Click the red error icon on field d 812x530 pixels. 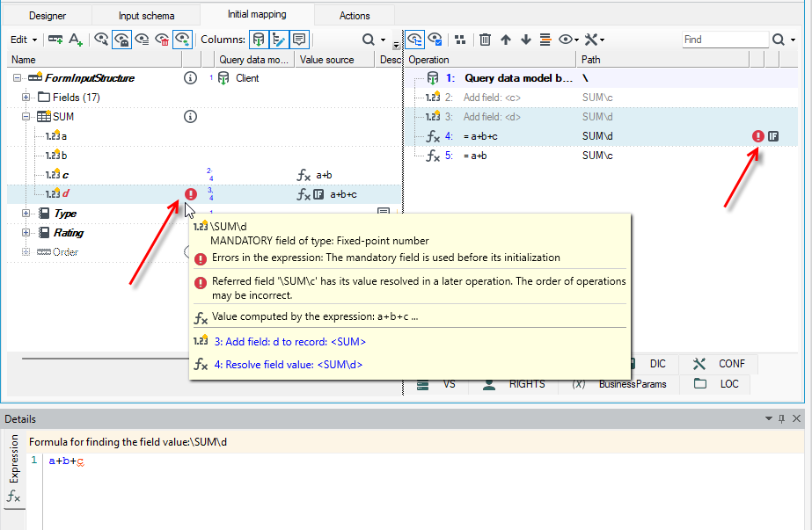tap(191, 194)
